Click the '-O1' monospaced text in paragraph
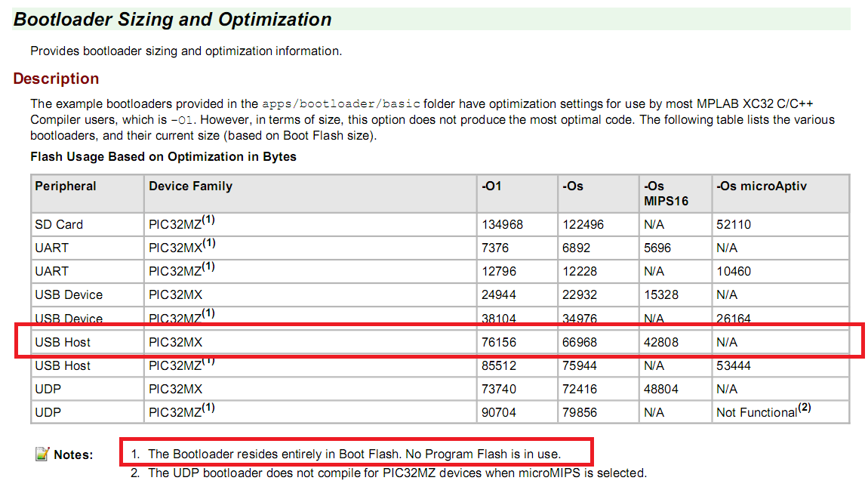Viewport: 868px width, 496px height. [x=182, y=120]
